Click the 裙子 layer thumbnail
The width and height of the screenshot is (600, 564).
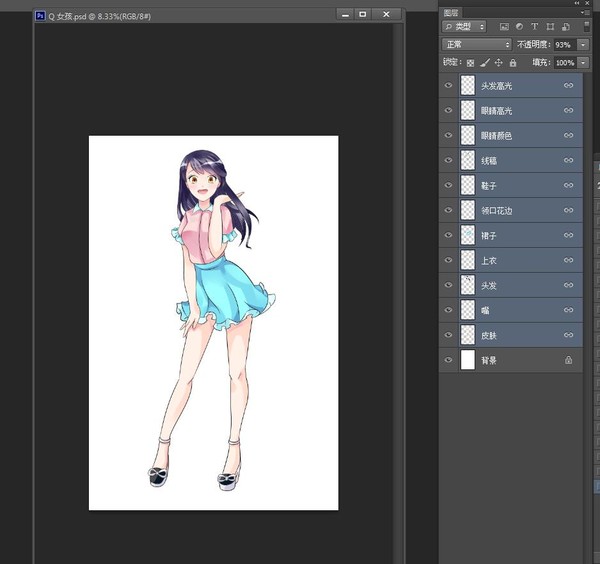468,235
